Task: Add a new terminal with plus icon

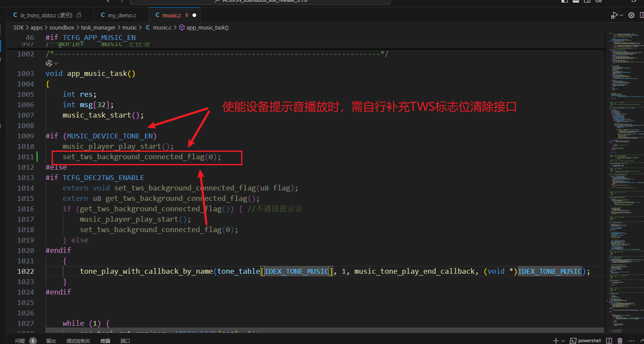Action: click(x=555, y=341)
